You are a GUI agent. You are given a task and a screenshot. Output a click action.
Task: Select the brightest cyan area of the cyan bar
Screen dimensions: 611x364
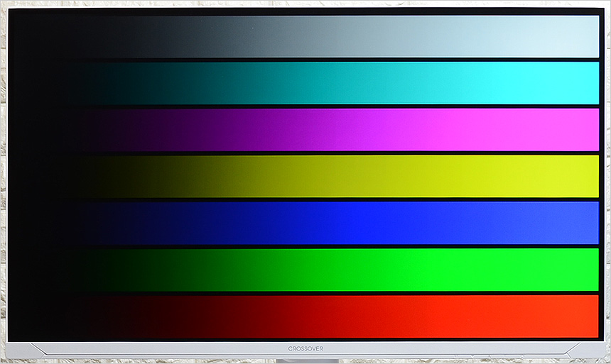click(x=561, y=83)
